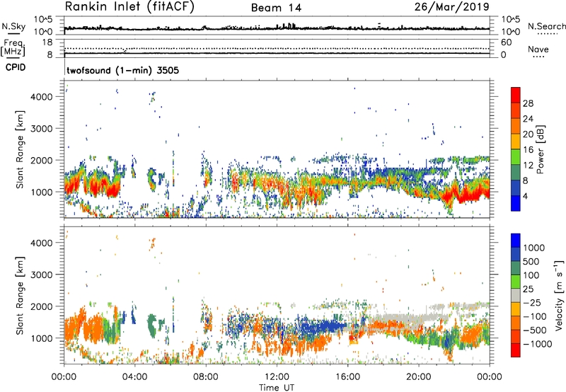Click the "-25" tick on Velocity color bar
The image size is (566, 392).
click(532, 302)
